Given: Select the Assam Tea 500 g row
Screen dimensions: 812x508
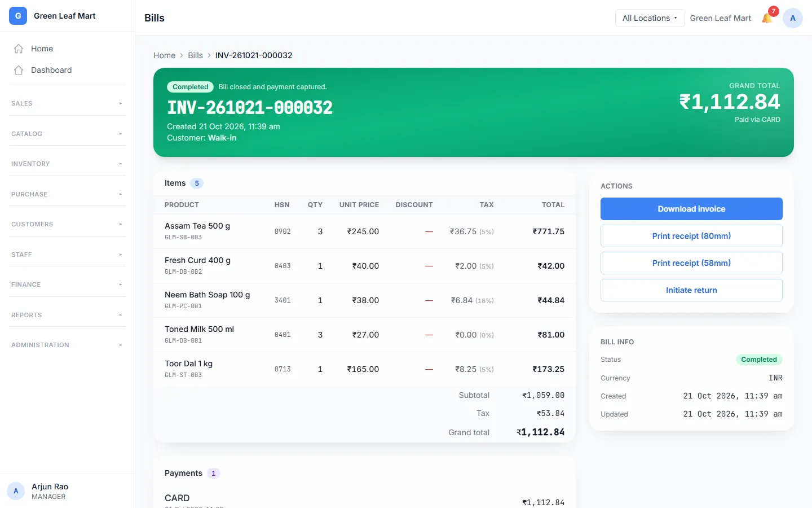Looking at the screenshot, I should coord(364,231).
